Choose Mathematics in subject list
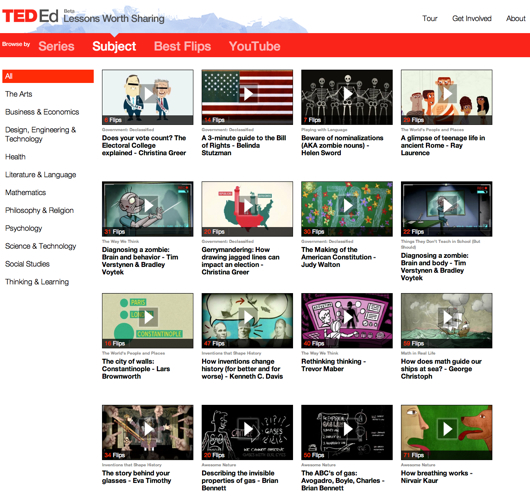 [25, 192]
